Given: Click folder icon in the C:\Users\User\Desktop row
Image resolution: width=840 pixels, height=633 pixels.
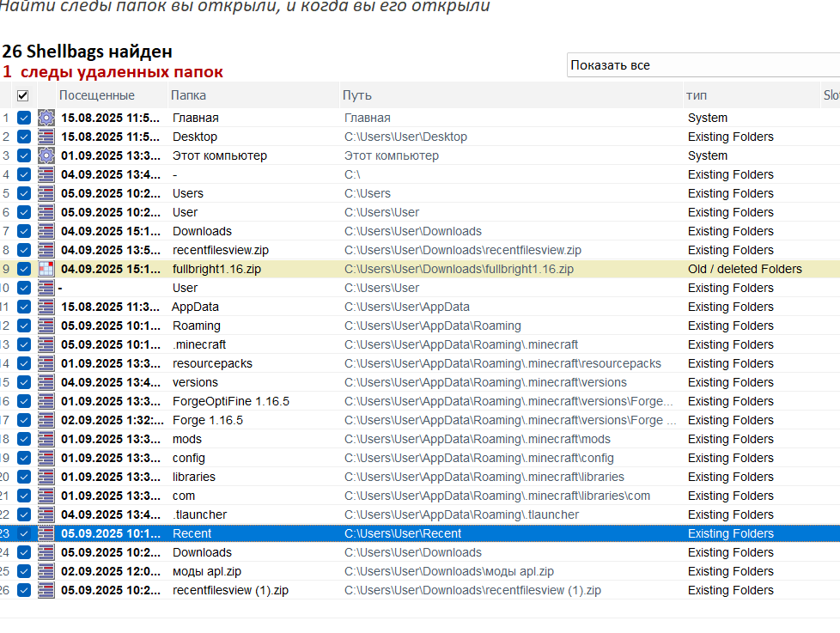Looking at the screenshot, I should tap(46, 137).
